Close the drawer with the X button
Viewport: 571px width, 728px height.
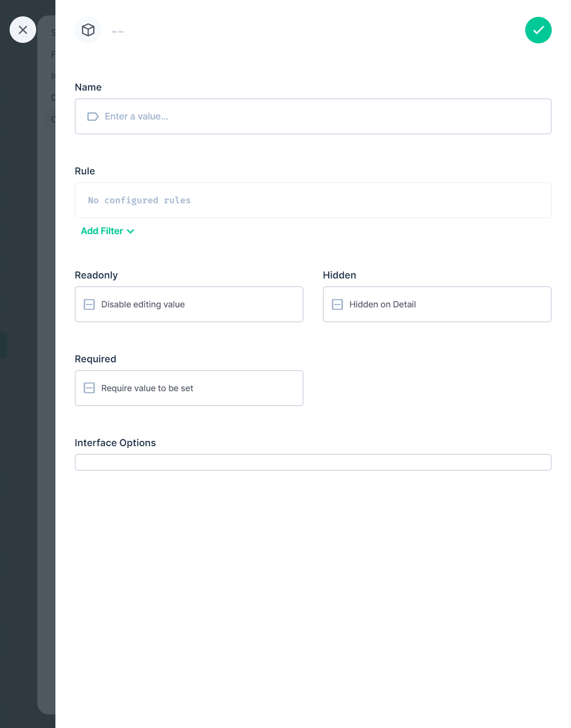(23, 30)
